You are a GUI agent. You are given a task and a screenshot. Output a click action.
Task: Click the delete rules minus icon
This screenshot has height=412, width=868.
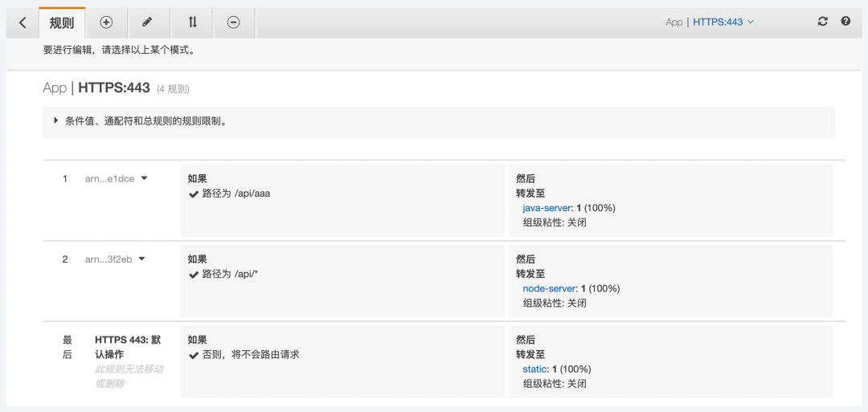click(x=233, y=22)
